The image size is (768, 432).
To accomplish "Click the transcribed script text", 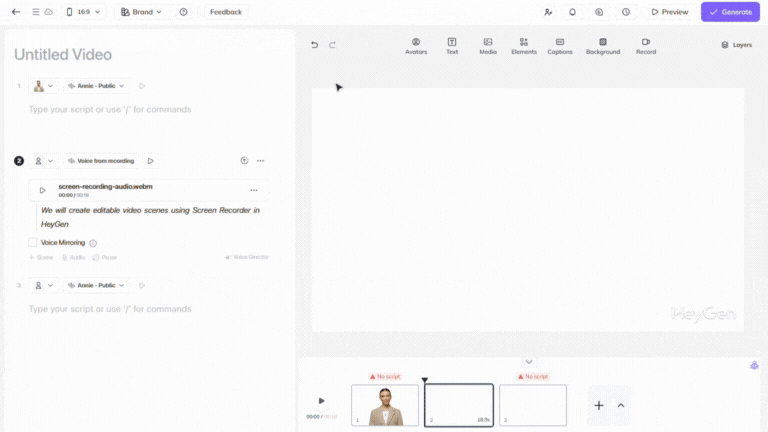I will 150,217.
